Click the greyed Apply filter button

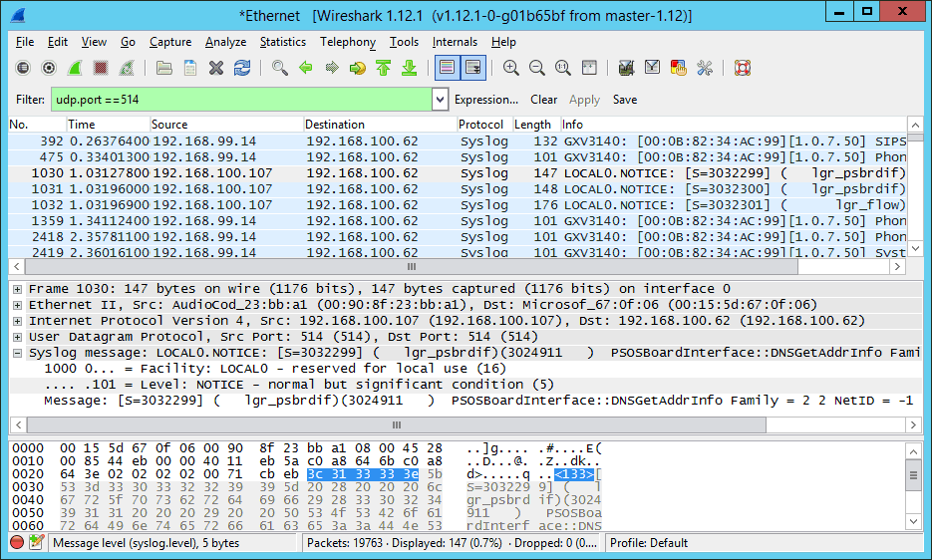pyautogui.click(x=584, y=100)
